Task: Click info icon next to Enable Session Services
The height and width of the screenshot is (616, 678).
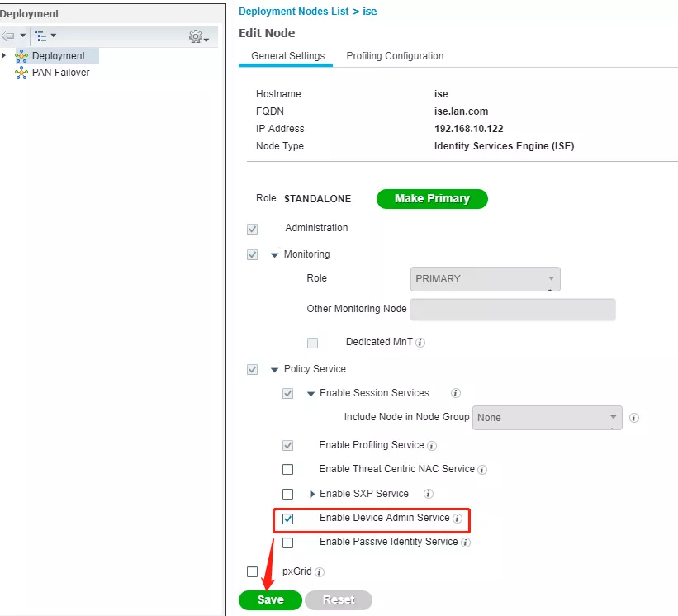Action: pyautogui.click(x=455, y=393)
